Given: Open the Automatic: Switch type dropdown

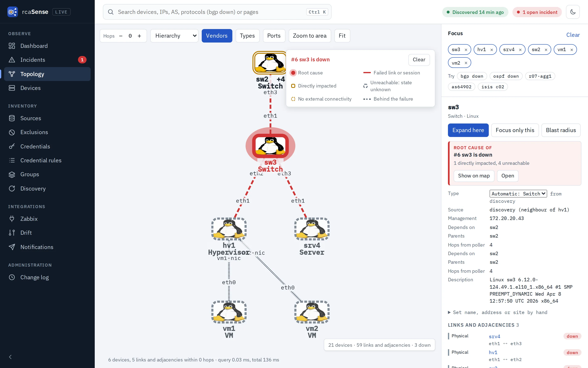Looking at the screenshot, I should 518,194.
